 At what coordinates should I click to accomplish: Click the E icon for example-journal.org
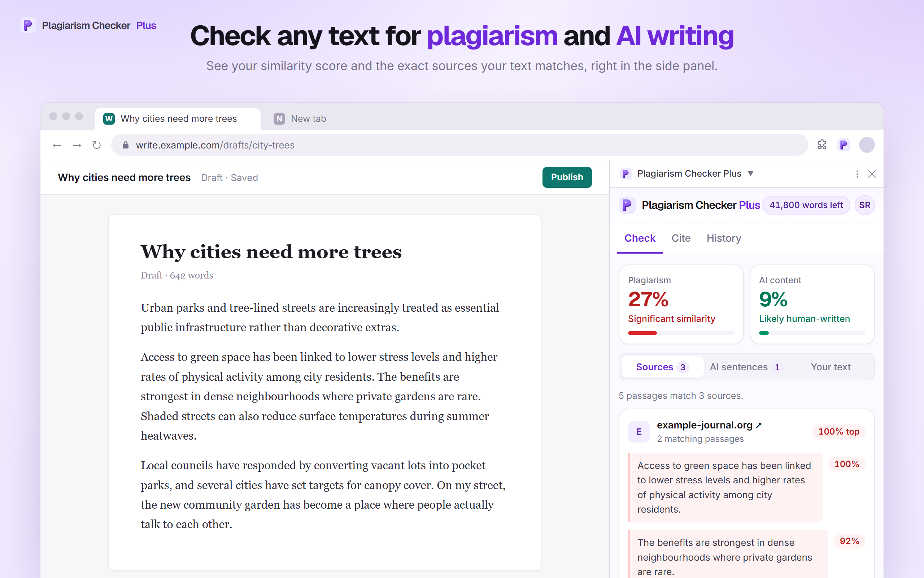click(x=639, y=432)
